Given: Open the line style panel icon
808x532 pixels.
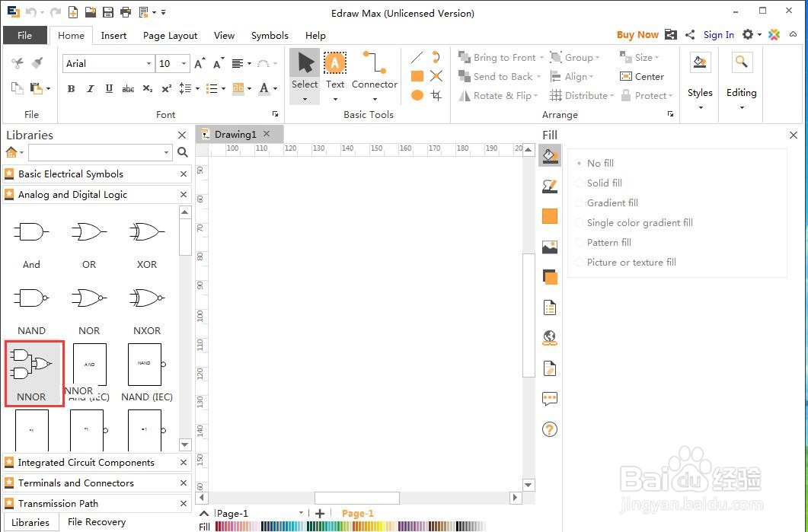Looking at the screenshot, I should tap(550, 186).
